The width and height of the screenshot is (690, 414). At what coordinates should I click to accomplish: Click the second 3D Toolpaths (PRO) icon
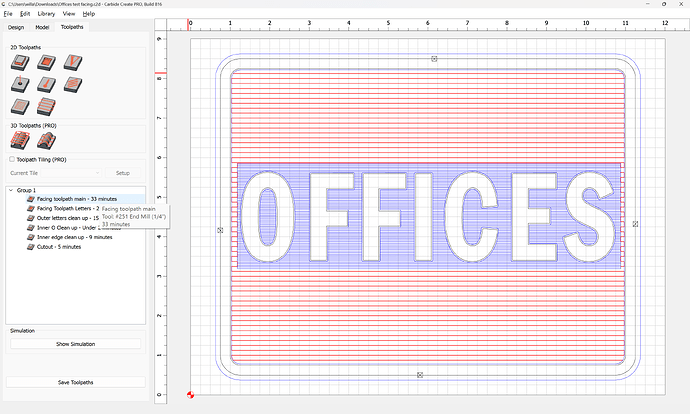(x=45, y=141)
